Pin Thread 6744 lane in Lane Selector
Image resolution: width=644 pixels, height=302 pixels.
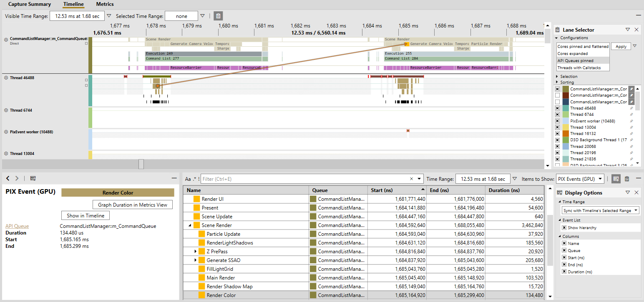(x=631, y=115)
